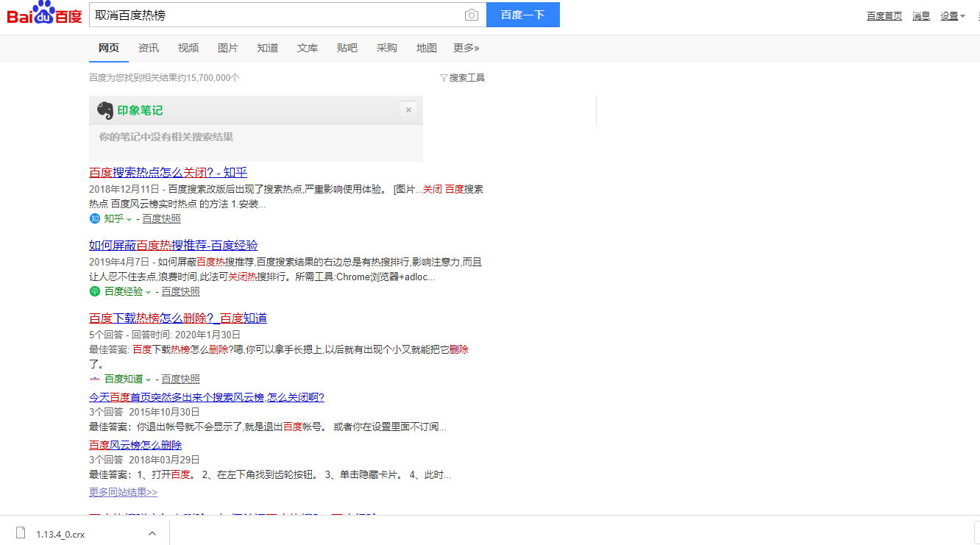Open 百度快照 for the 知乎 result
Image resolution: width=980 pixels, height=545 pixels.
click(161, 218)
